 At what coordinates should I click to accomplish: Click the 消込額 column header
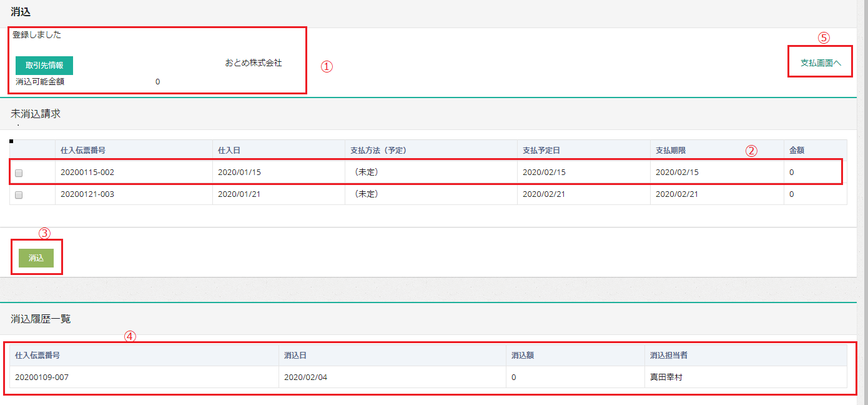pos(522,356)
